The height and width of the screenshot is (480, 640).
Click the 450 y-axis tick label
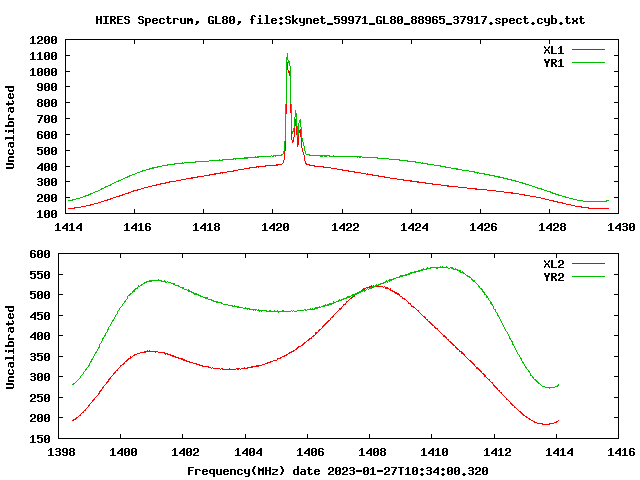coord(40,316)
